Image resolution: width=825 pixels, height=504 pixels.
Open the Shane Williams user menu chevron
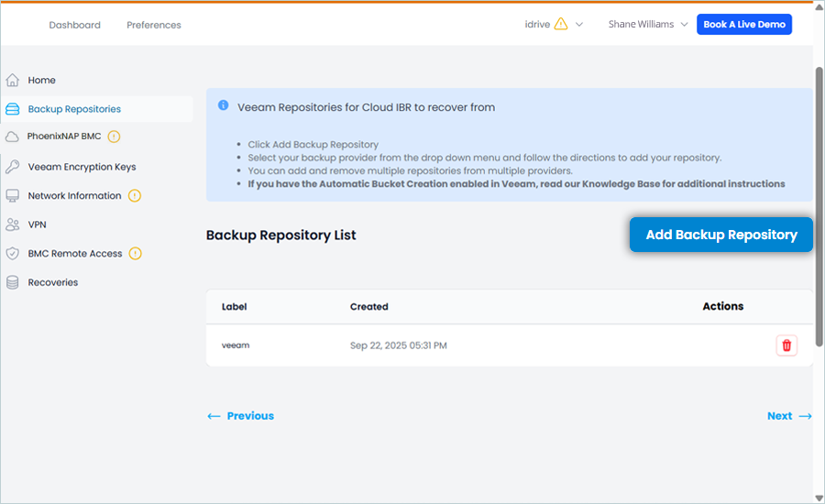[684, 24]
